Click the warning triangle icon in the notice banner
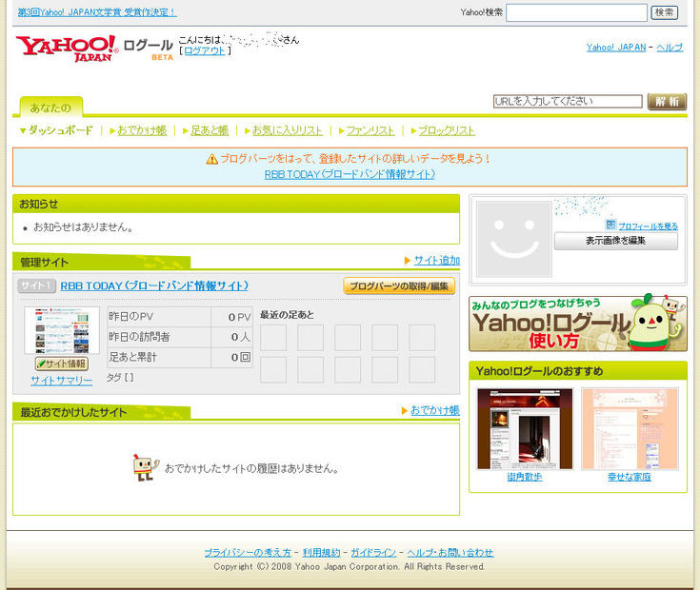The image size is (700, 590). coord(211,159)
